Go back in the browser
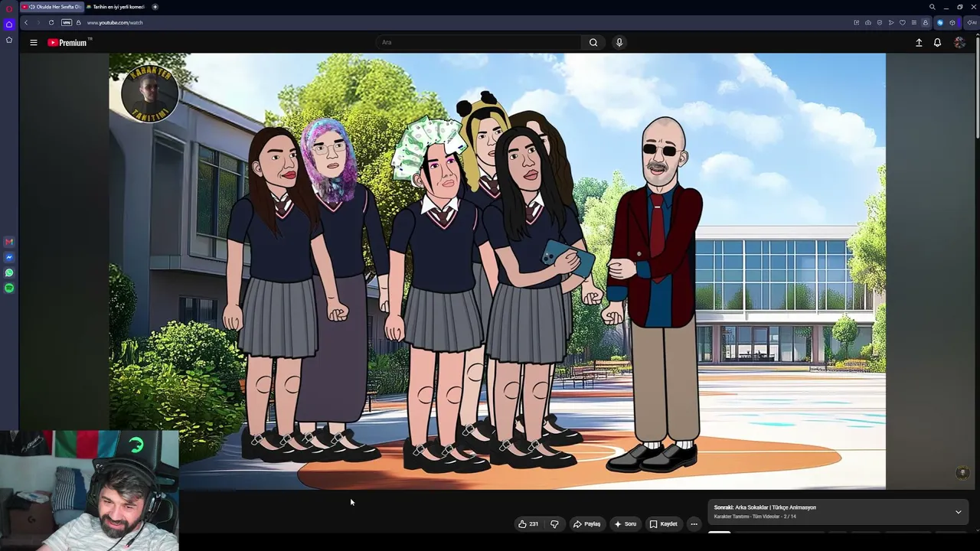980x551 pixels. 26,23
